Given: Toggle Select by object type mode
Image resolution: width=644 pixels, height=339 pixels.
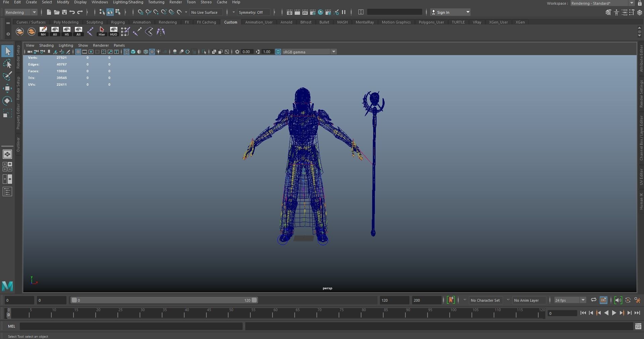Looking at the screenshot, I should pyautogui.click(x=110, y=12).
